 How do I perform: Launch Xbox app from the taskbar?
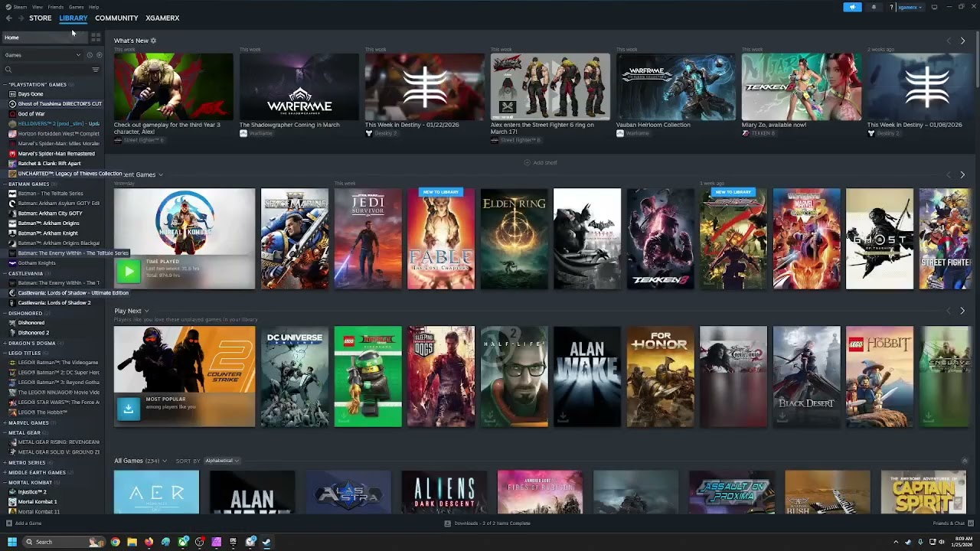coord(183,542)
